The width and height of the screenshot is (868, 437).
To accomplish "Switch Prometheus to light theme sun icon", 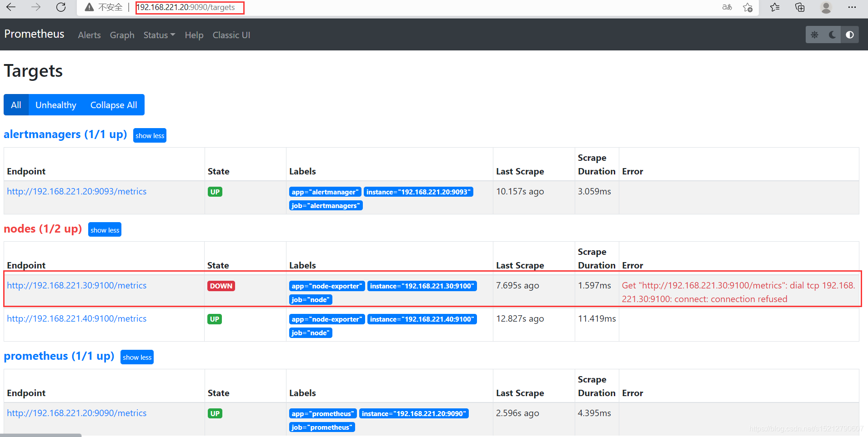I will click(x=814, y=35).
